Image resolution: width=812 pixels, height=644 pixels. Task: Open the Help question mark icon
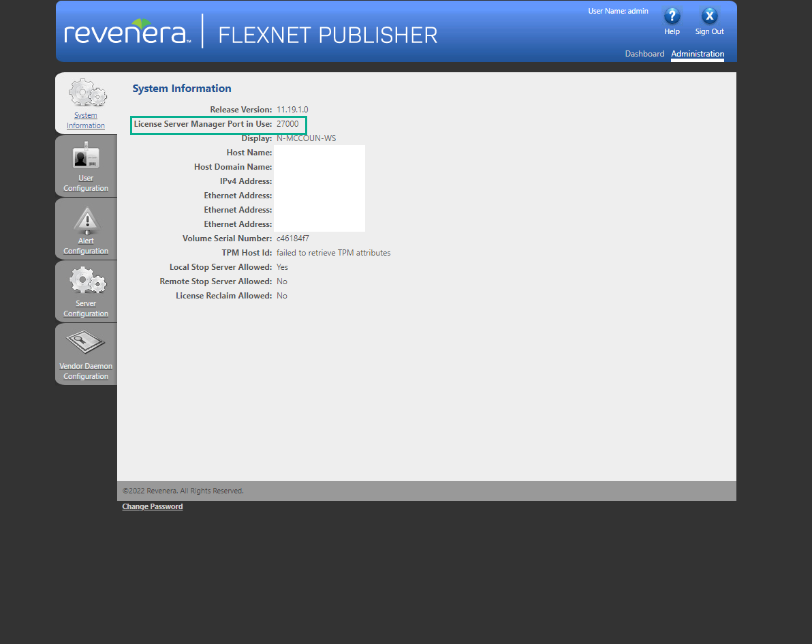click(672, 16)
